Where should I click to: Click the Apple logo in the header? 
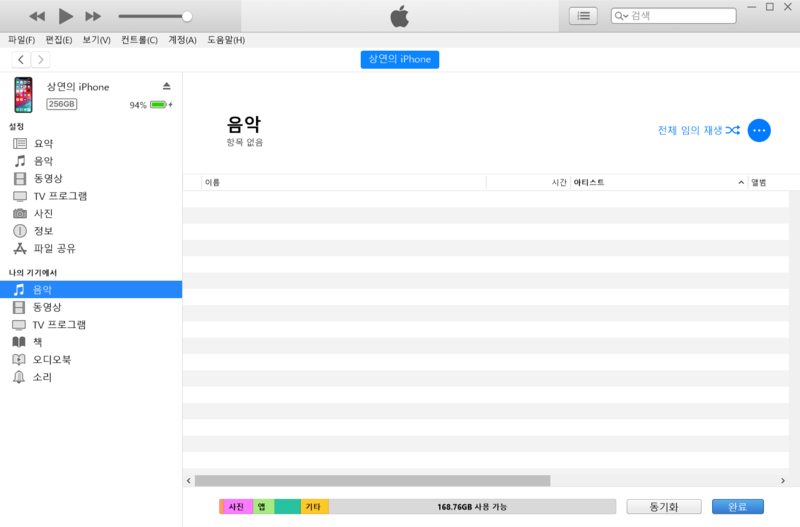(x=399, y=16)
